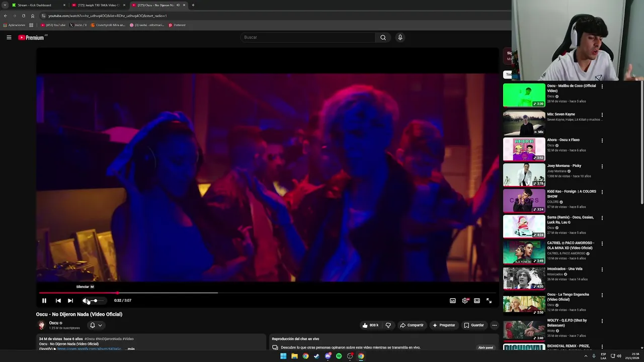Open more actions ellipsis under video
This screenshot has width=644, height=362.
tap(494, 325)
